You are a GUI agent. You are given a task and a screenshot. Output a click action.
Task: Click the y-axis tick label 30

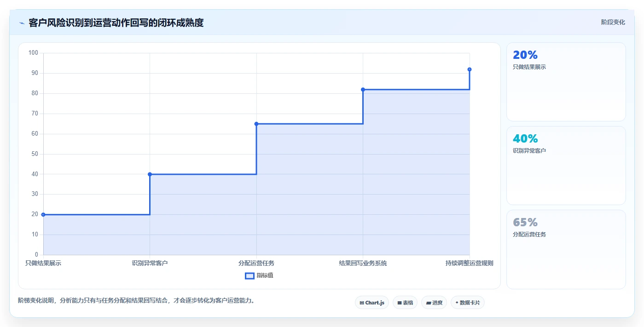point(35,194)
